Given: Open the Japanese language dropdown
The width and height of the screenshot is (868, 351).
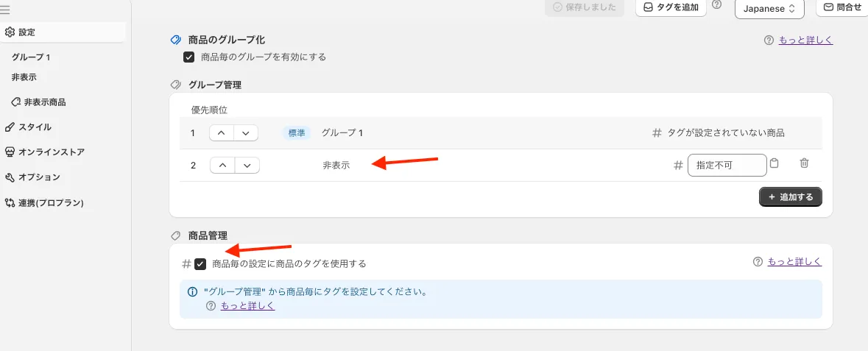Looking at the screenshot, I should click(769, 9).
